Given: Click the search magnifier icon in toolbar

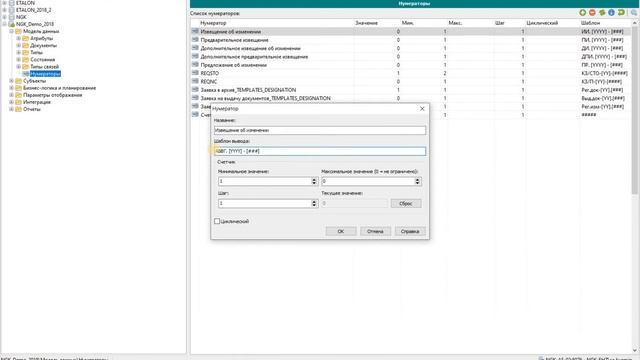Looking at the screenshot, I should click(x=634, y=13).
